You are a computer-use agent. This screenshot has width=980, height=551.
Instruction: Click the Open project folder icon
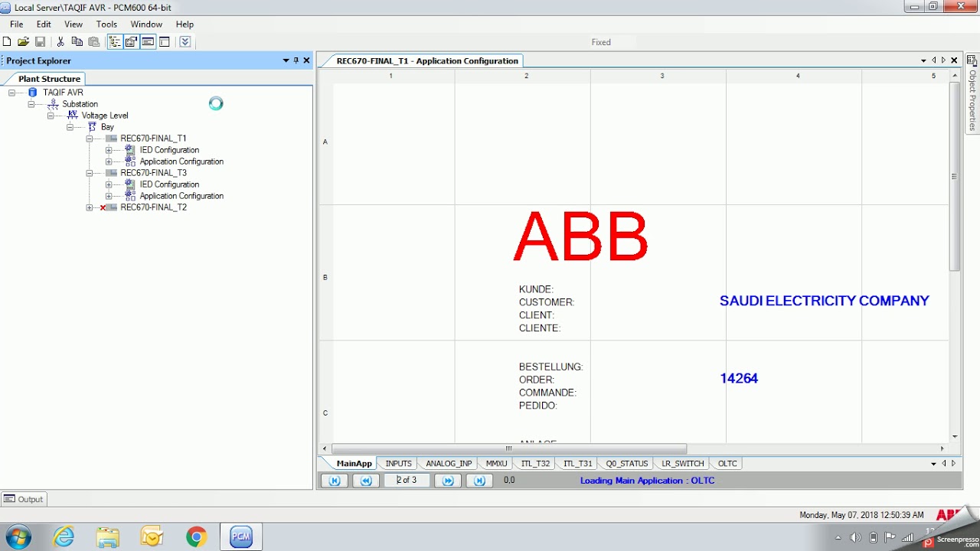point(24,42)
